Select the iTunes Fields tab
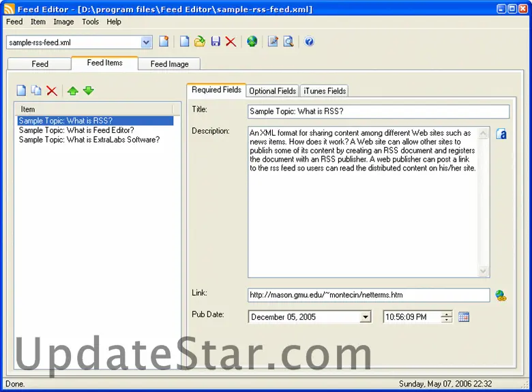The height and width of the screenshot is (392, 532). tap(325, 91)
